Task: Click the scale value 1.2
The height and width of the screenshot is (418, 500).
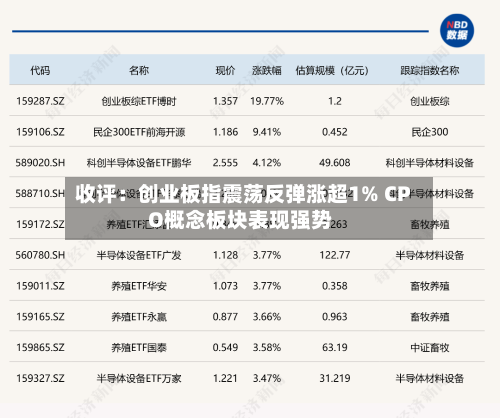Action: (x=335, y=101)
